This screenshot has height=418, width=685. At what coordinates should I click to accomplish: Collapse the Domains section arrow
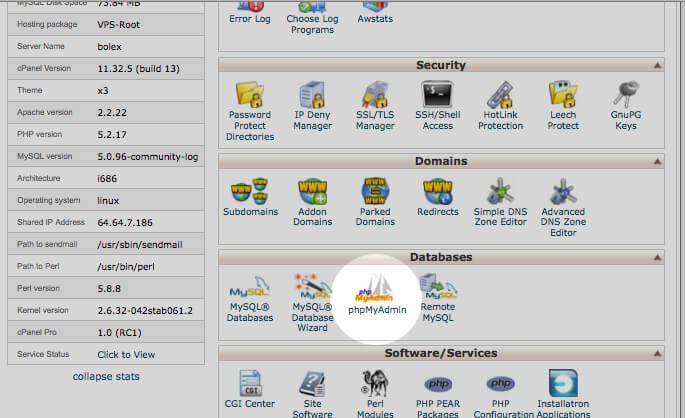coord(657,162)
